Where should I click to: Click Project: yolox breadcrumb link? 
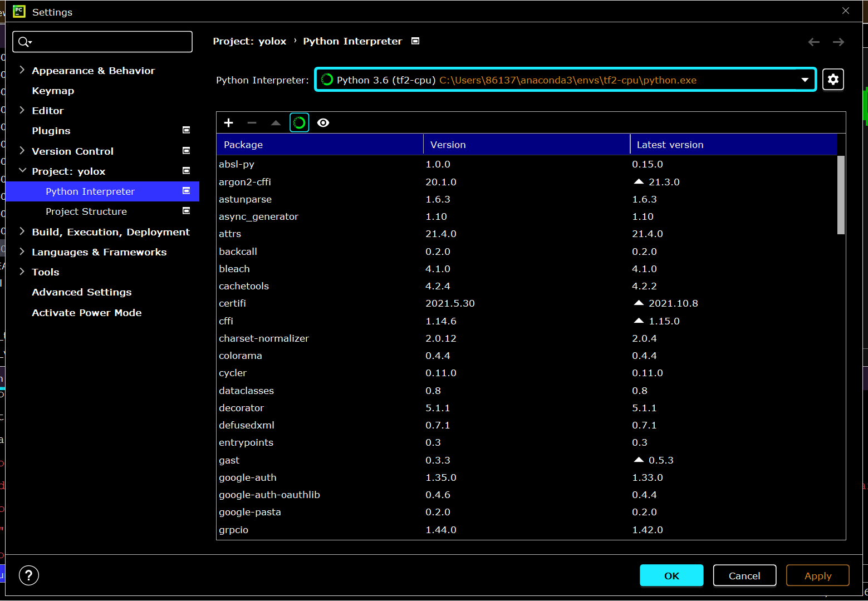(x=249, y=41)
